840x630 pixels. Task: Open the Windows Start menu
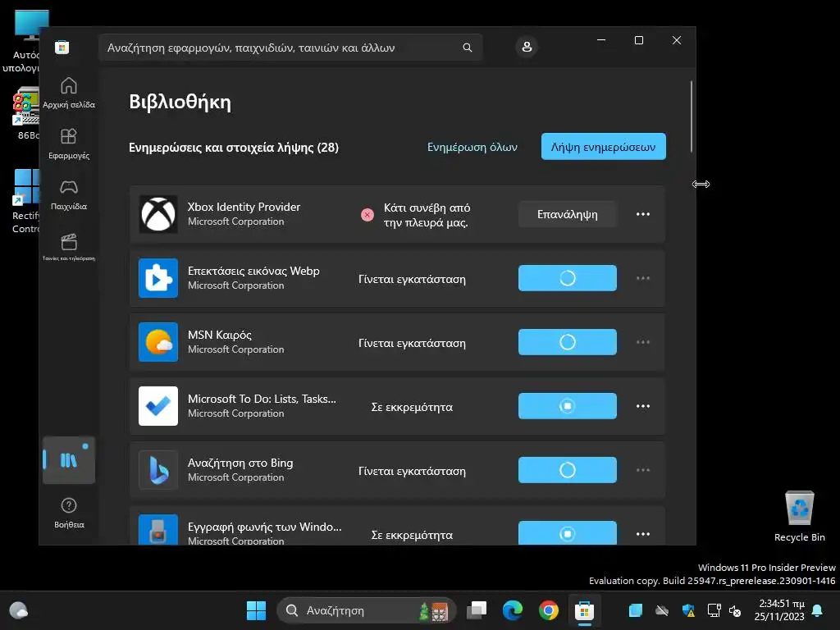tap(256, 610)
